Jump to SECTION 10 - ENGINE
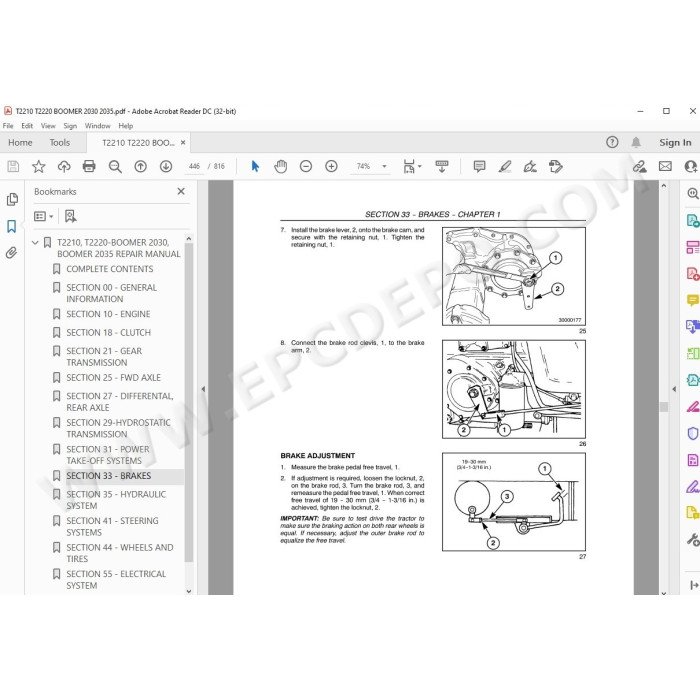The image size is (700, 700). coord(108,314)
